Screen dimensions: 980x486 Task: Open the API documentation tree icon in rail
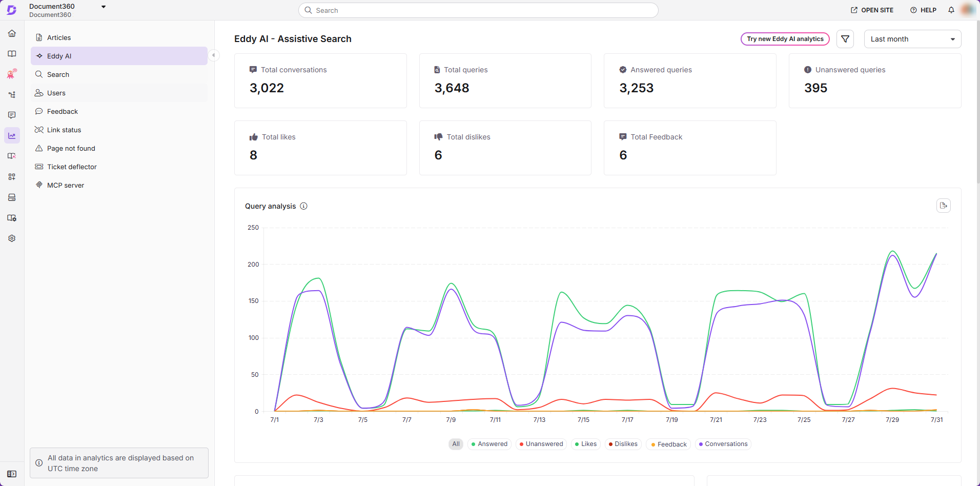[12, 95]
